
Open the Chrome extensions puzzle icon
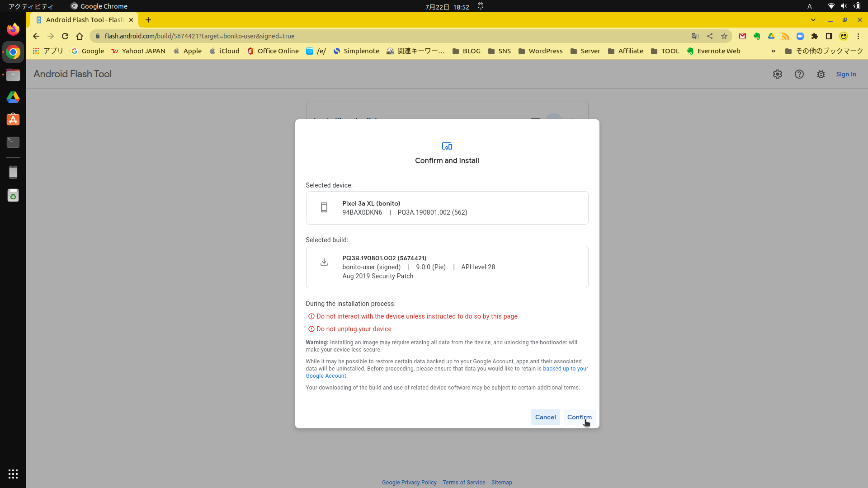point(815,36)
